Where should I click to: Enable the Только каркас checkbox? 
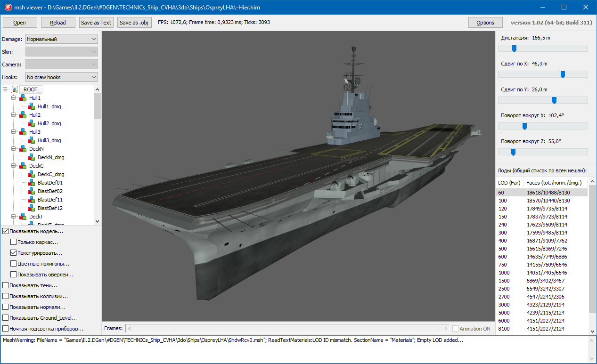[x=13, y=242]
